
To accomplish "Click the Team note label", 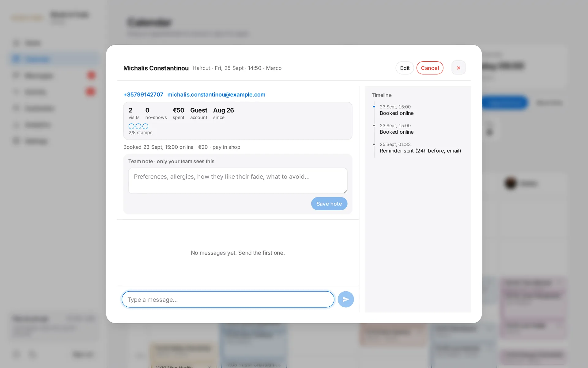I will pos(171,161).
